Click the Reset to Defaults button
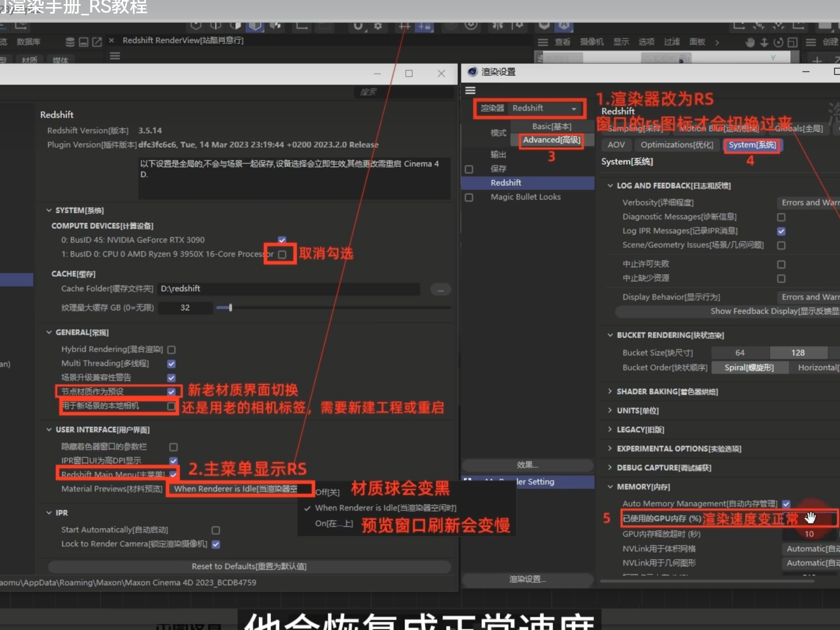This screenshot has height=630, width=840. click(249, 566)
